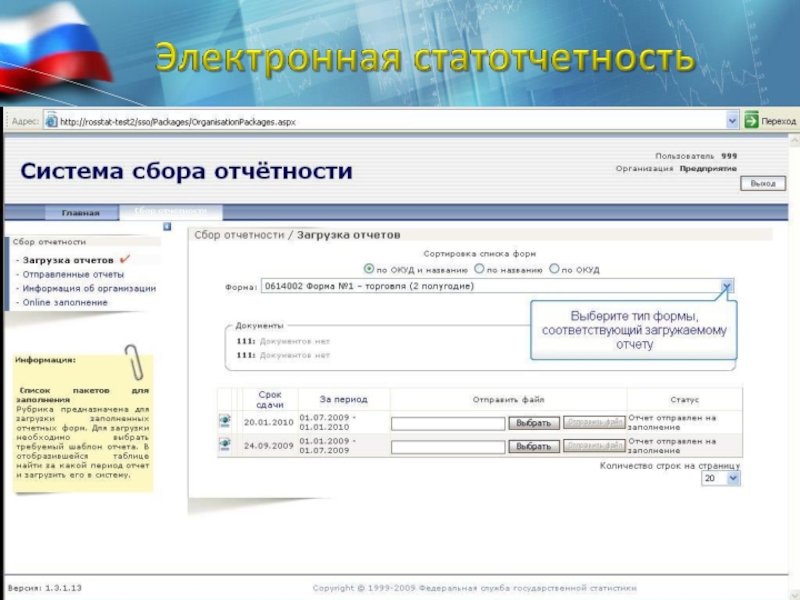Viewport: 800px width, 600px height.
Task: Click date cell 24.09.2009
Action: (x=268, y=446)
